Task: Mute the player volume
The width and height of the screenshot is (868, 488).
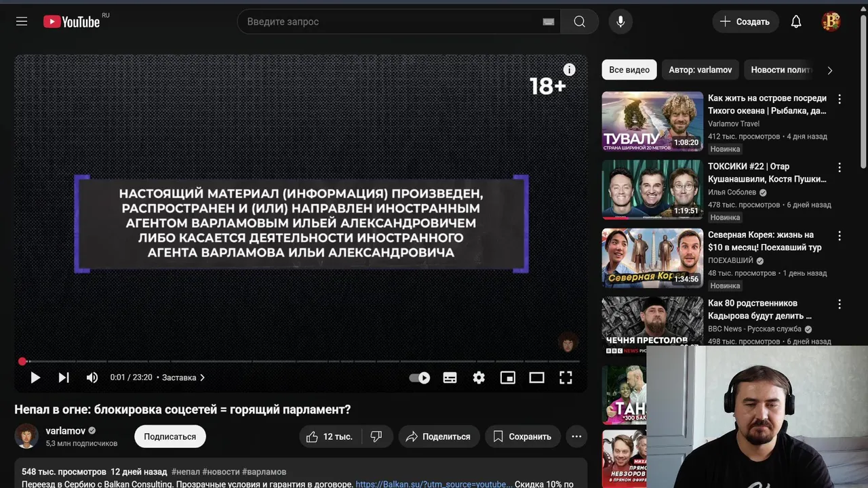Action: [92, 378]
